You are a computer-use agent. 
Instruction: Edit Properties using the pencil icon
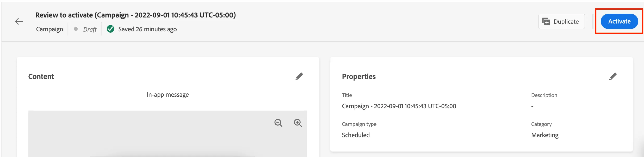tap(613, 76)
